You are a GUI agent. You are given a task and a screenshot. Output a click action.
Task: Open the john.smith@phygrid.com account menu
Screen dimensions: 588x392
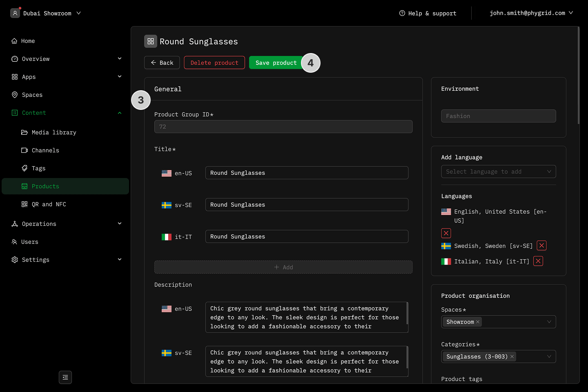(531, 13)
